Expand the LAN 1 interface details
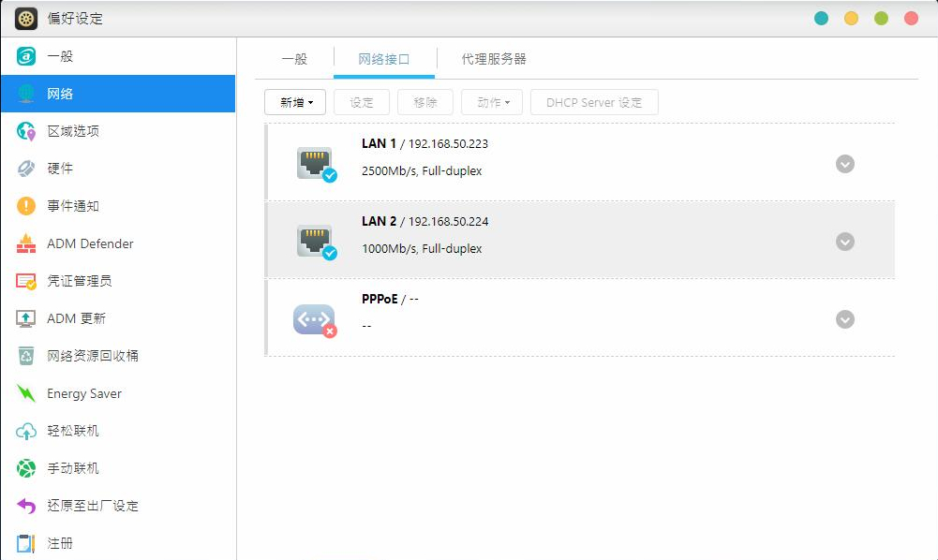 844,163
